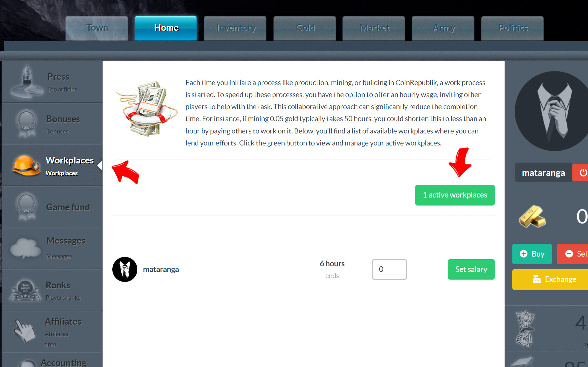Click the mataranga avatar in workplace row
The height and width of the screenshot is (367, 588).
pos(125,269)
